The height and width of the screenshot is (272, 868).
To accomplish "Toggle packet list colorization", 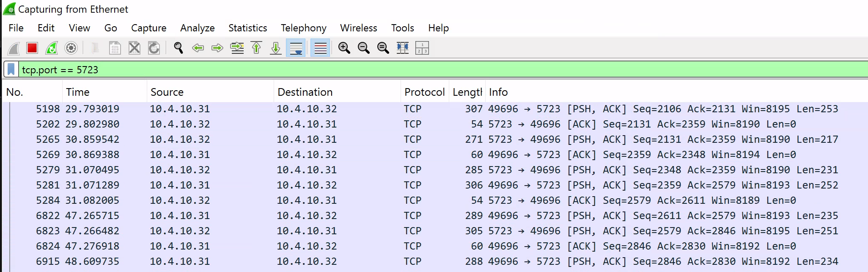I will pyautogui.click(x=320, y=48).
